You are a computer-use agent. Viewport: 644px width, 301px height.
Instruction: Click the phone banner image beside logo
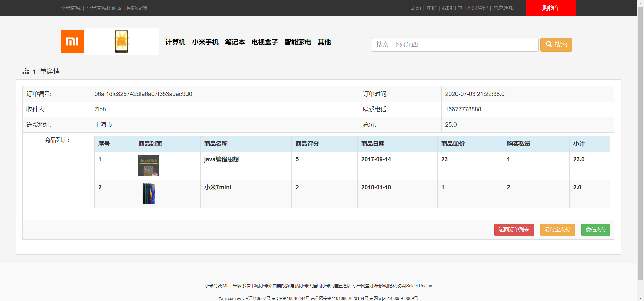pos(121,42)
